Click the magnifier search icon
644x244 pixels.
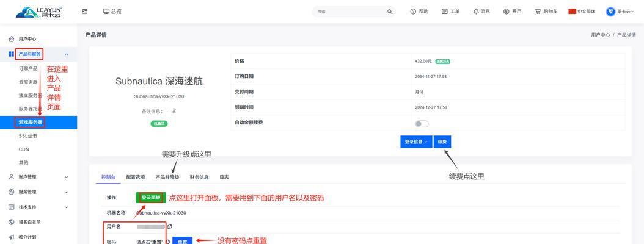[x=389, y=12]
